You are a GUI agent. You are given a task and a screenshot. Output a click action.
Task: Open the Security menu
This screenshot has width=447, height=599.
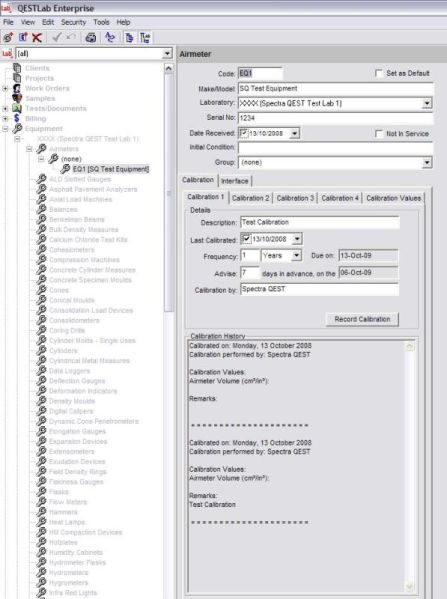(x=73, y=22)
